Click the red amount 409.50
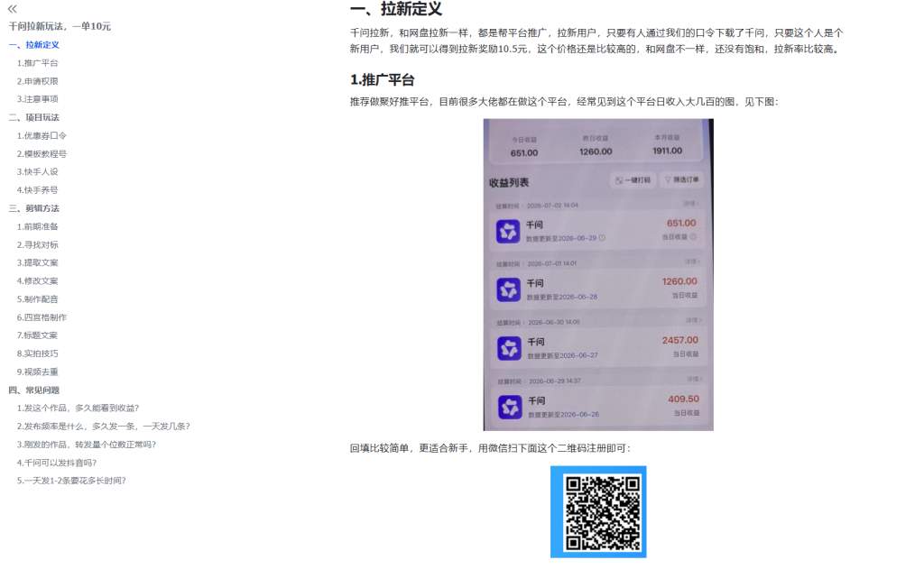 (684, 399)
